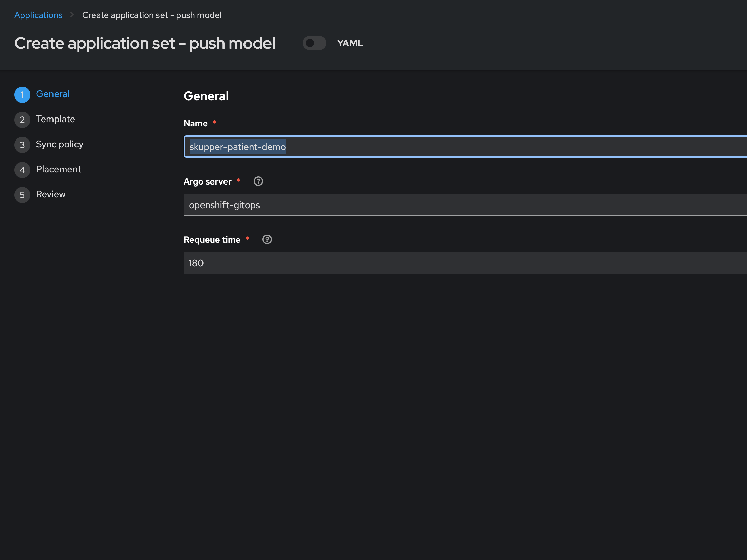The image size is (747, 560).
Task: Go to the Template wizard step
Action: 56,119
